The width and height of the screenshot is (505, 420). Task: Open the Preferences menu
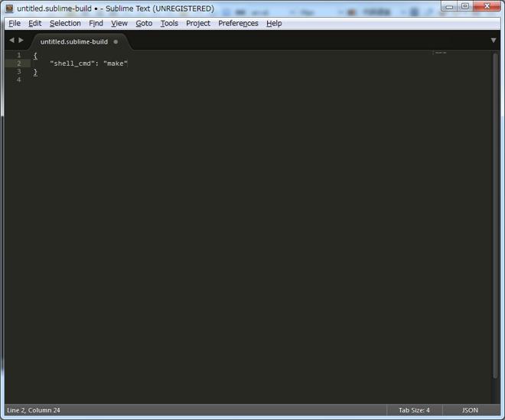[238, 23]
